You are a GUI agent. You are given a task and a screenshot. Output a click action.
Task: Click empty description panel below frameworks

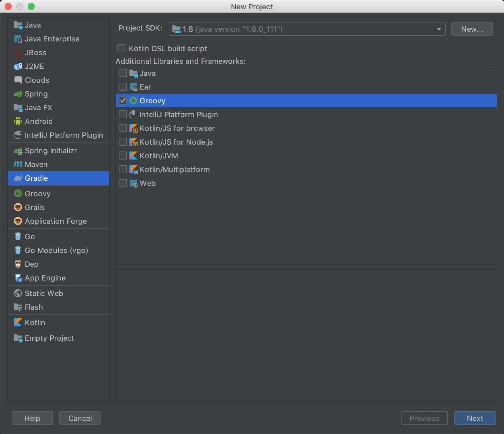tap(306, 335)
